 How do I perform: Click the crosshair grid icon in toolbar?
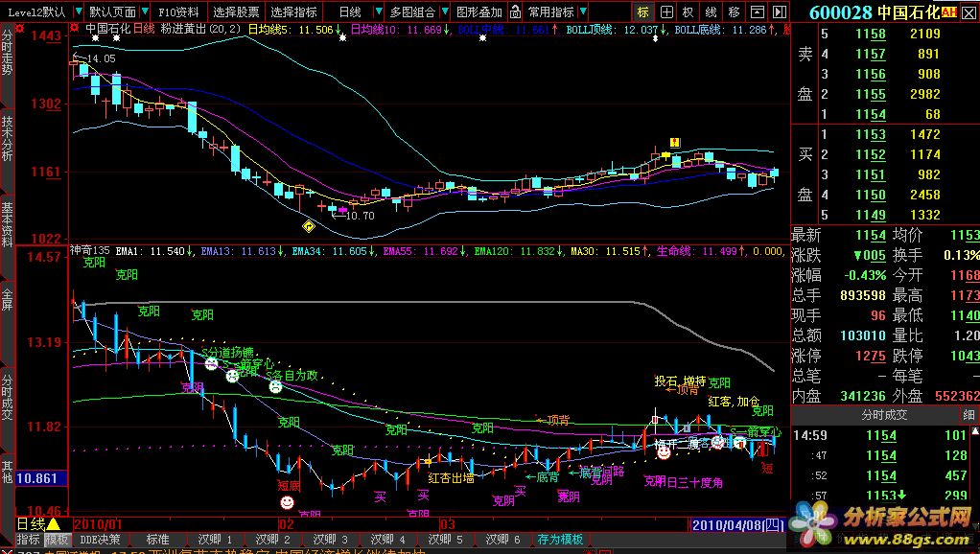point(666,12)
